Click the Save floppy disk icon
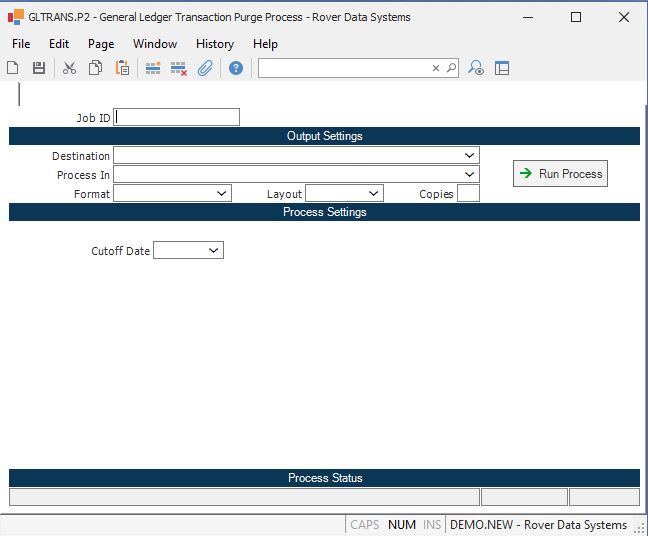This screenshot has height=536, width=648. (x=39, y=68)
